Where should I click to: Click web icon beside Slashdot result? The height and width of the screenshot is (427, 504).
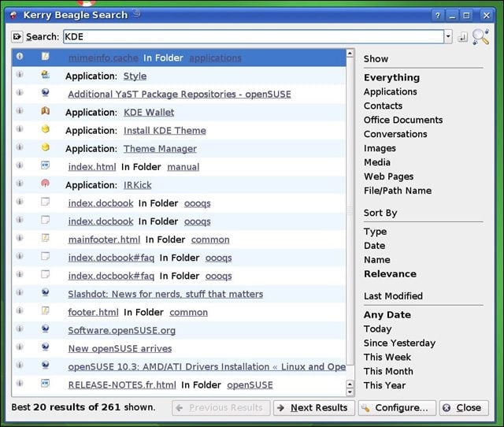(46, 292)
